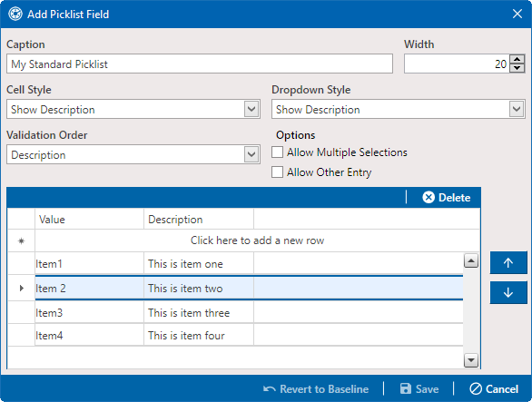Sort by the Description column header
Screen dimensions: 532x402
click(199, 220)
